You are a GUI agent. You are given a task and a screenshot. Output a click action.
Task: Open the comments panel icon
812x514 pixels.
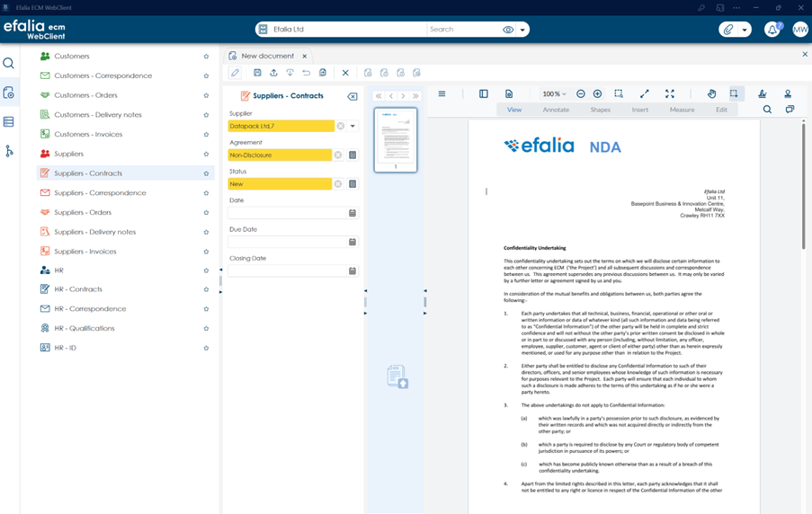[x=790, y=110]
